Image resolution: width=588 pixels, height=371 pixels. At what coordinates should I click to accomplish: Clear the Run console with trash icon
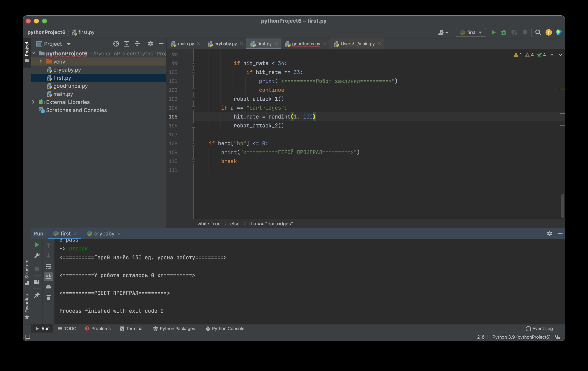48,298
